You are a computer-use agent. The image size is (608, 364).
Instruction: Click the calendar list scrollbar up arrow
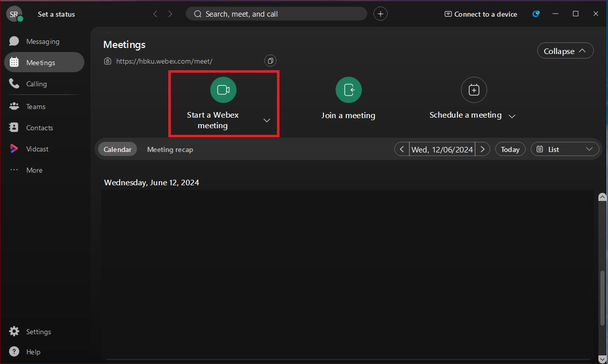pos(602,197)
